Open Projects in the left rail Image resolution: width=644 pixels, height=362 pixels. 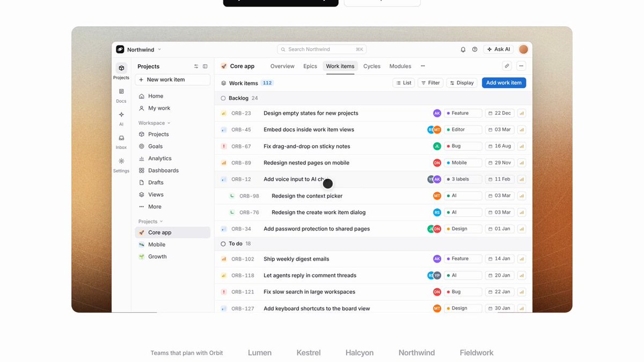[121, 71]
